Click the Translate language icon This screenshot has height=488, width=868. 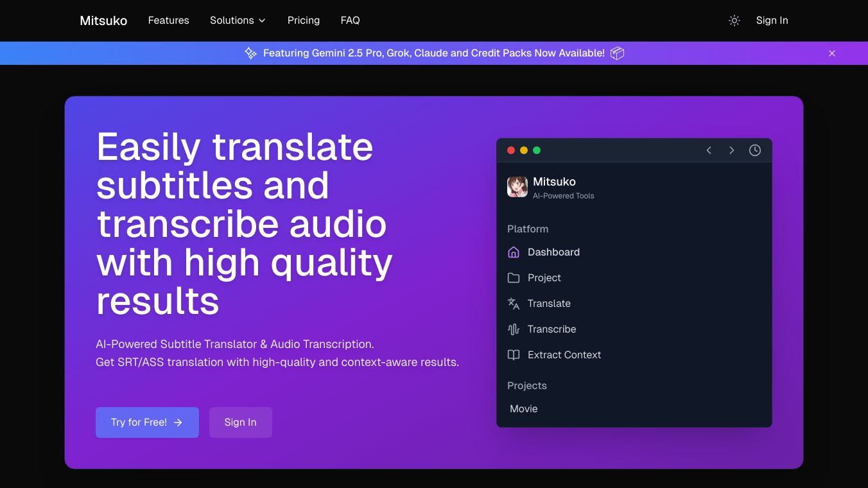click(514, 304)
